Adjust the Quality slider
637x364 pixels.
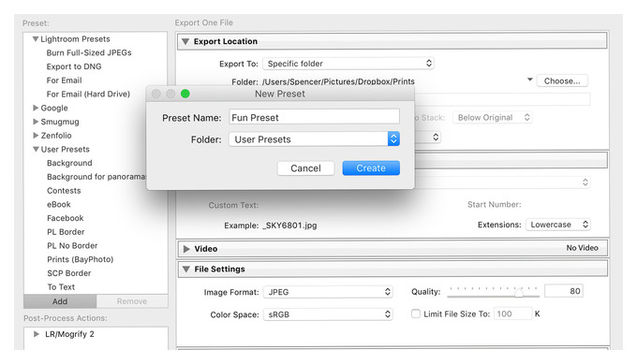518,293
